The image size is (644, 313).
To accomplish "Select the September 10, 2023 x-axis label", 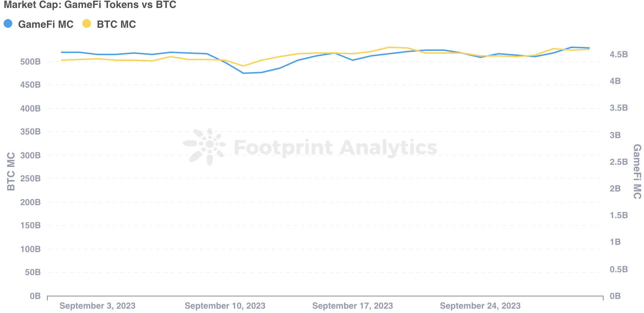I will [225, 306].
